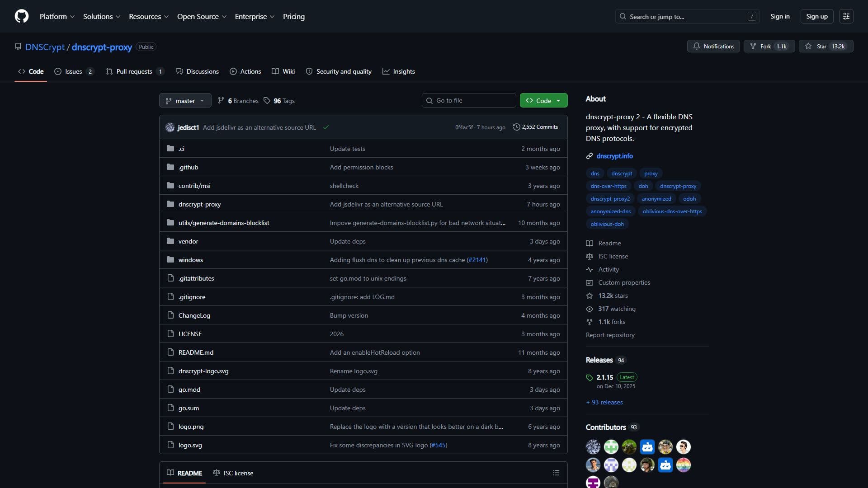The width and height of the screenshot is (868, 488).
Task: Click the scales icon beside ISC license in About
Action: (x=590, y=256)
